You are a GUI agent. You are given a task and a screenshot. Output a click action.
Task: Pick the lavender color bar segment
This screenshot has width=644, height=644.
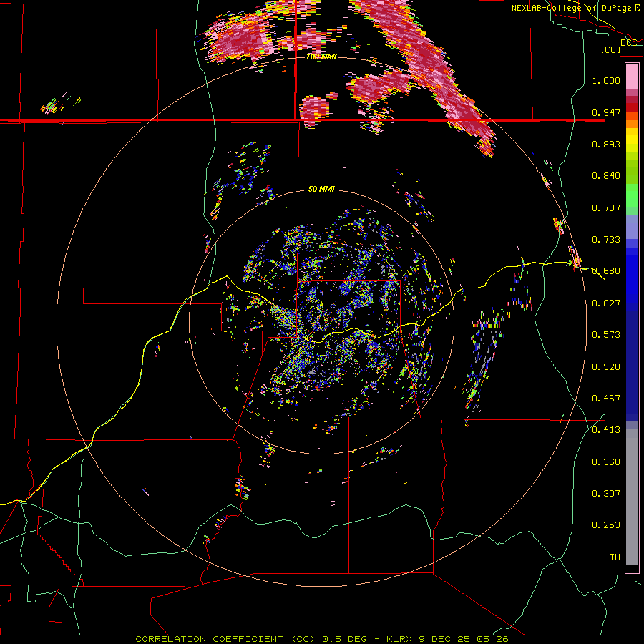632,227
